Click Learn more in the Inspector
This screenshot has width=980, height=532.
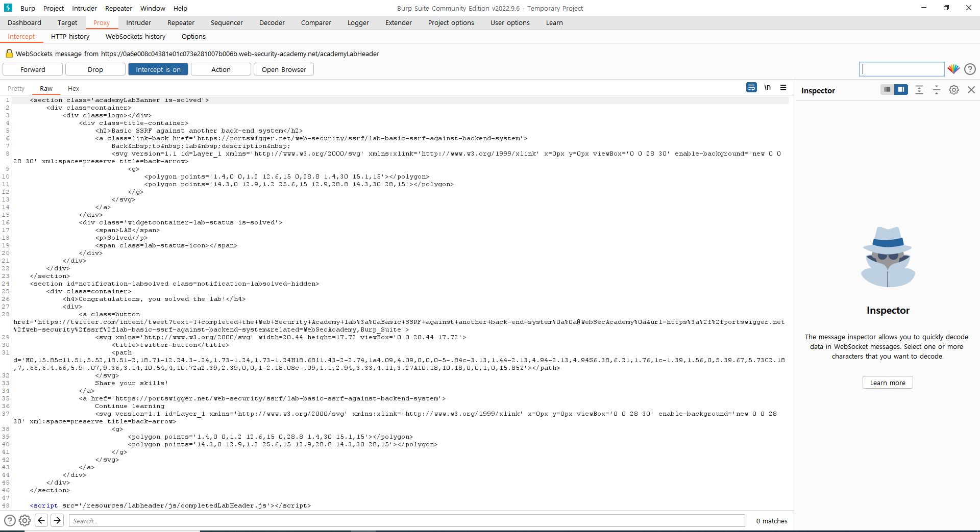(x=888, y=383)
